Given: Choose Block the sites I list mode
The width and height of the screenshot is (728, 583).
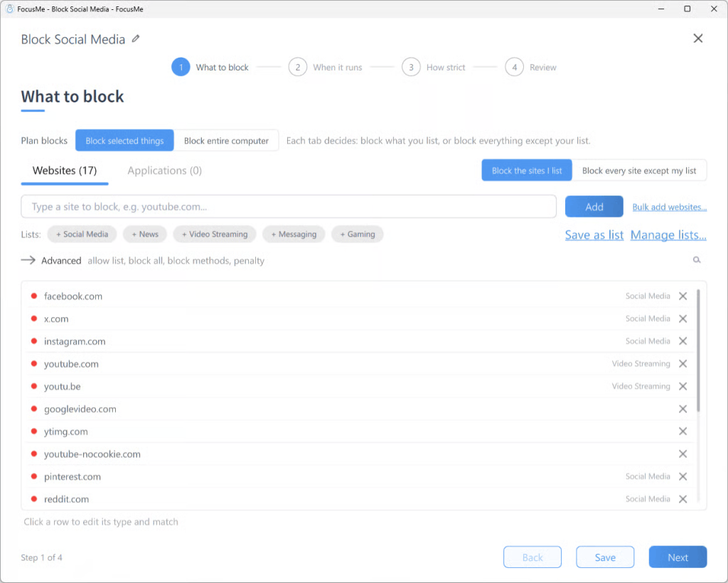Looking at the screenshot, I should point(527,171).
